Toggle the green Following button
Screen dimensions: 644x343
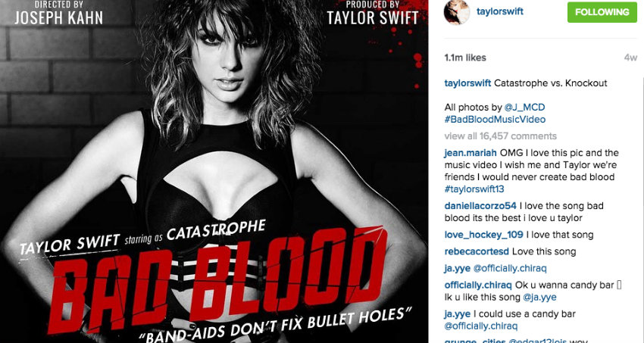(602, 12)
